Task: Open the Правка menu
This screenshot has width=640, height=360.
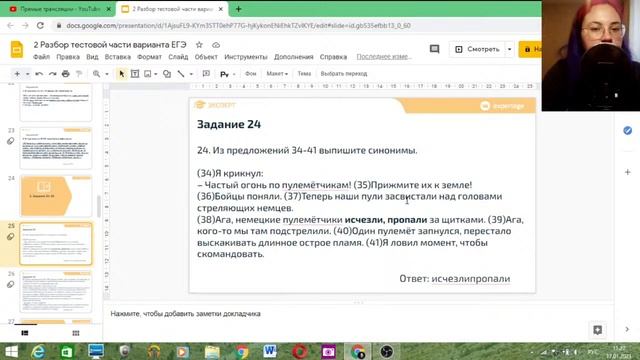Action: (68, 57)
